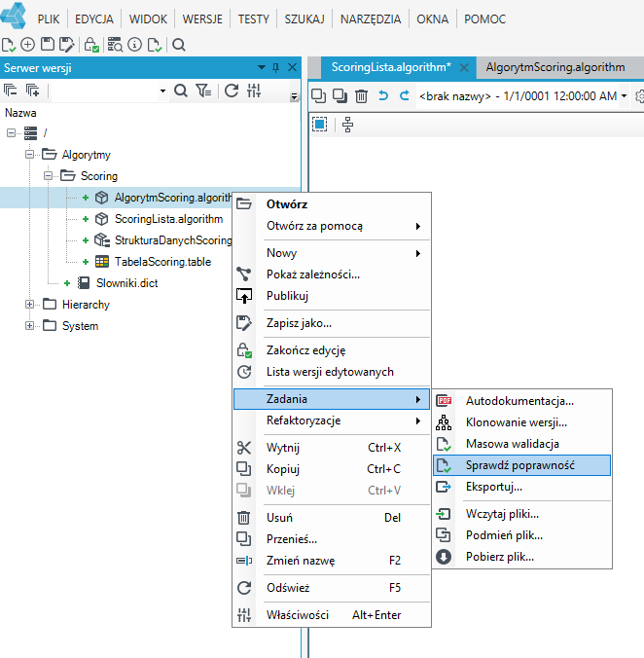
Task: Click the magnifier search icon in main toolbar
Action: click(x=179, y=45)
